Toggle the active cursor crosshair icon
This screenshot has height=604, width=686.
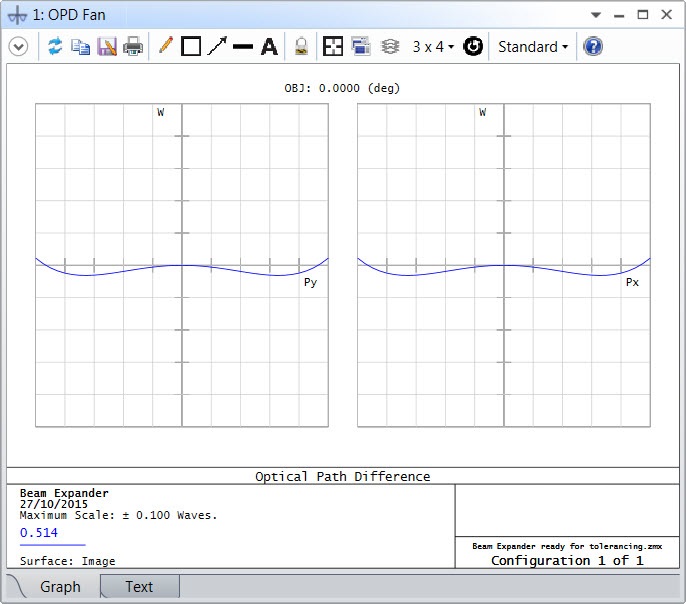click(x=332, y=46)
